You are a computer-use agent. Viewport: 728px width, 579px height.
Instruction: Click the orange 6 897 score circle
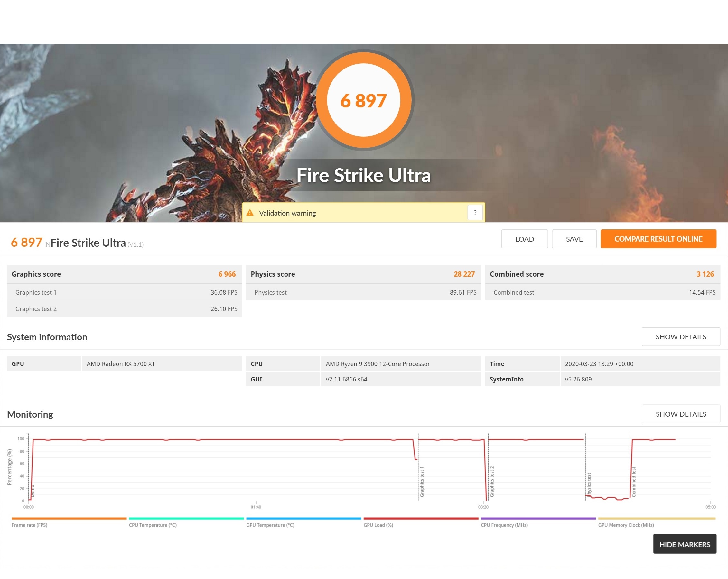coord(363,100)
